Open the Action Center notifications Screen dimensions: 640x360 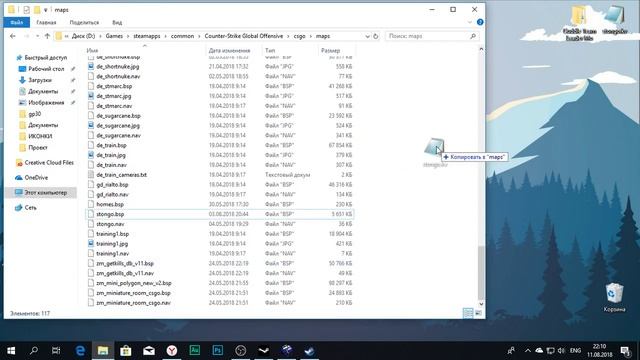point(625,351)
